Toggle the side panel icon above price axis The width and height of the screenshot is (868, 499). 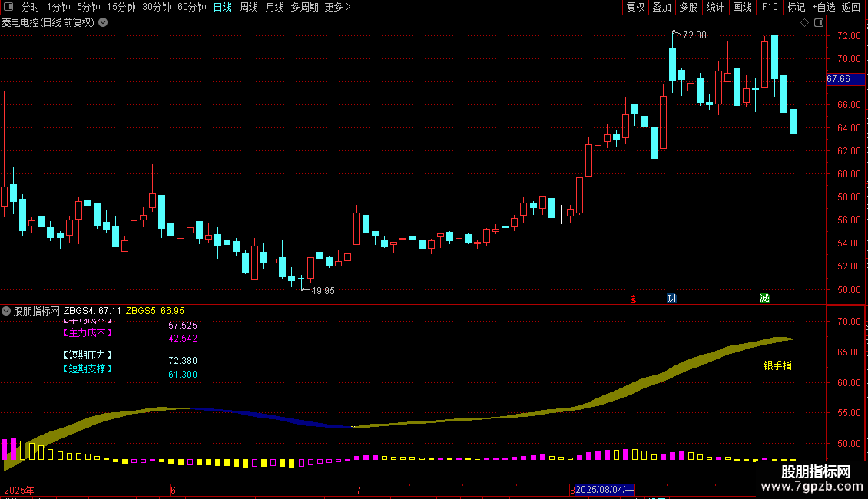point(819,23)
